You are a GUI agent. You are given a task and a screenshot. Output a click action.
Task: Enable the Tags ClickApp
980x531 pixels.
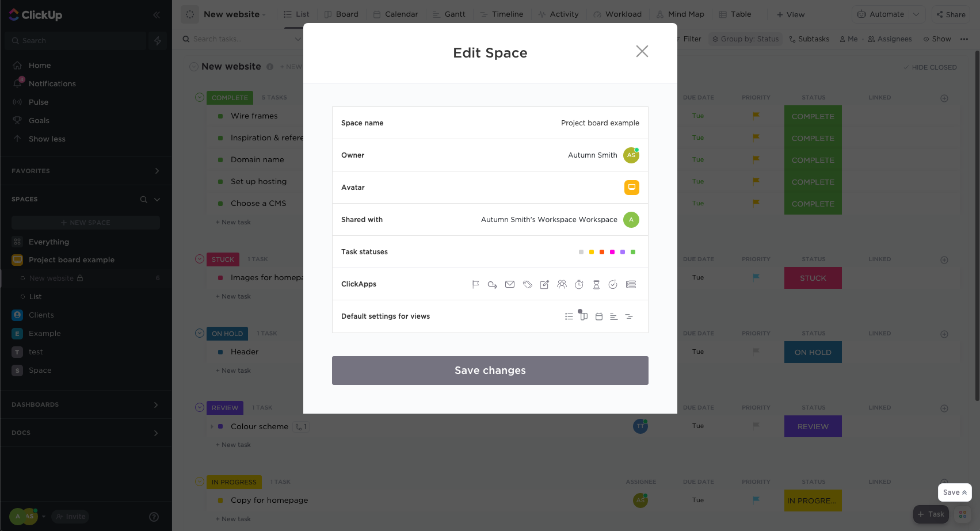[x=527, y=284]
